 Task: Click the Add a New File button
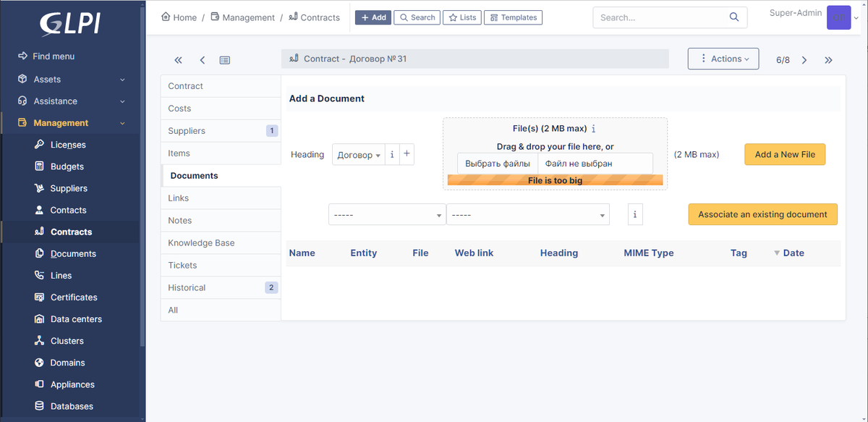click(785, 154)
